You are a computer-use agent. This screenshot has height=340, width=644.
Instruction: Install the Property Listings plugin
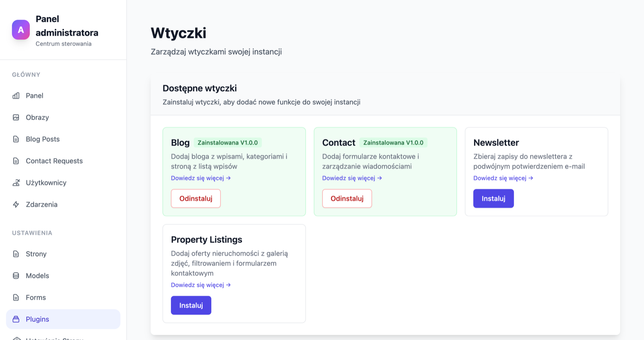click(x=191, y=305)
